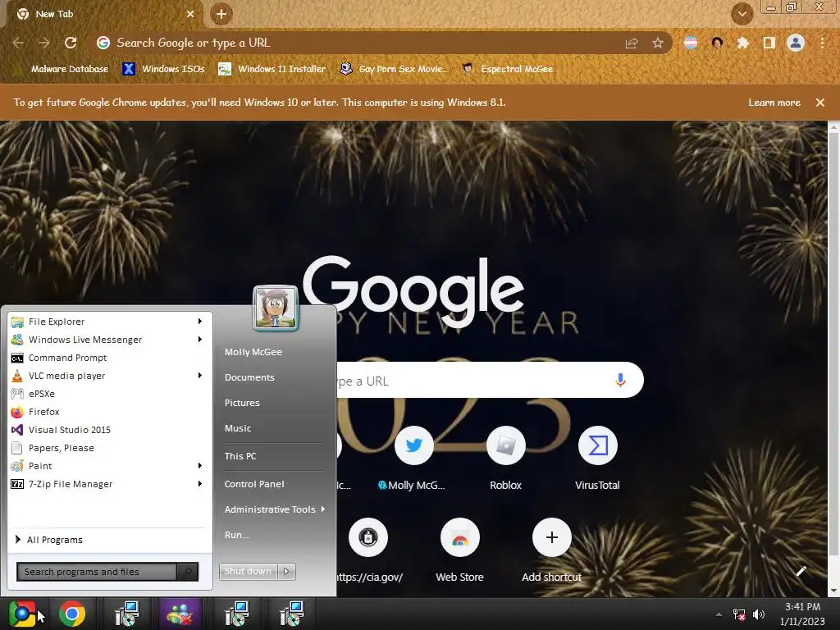Show hidden tray icons arrow
Image resolution: width=840 pixels, height=630 pixels.
719,614
